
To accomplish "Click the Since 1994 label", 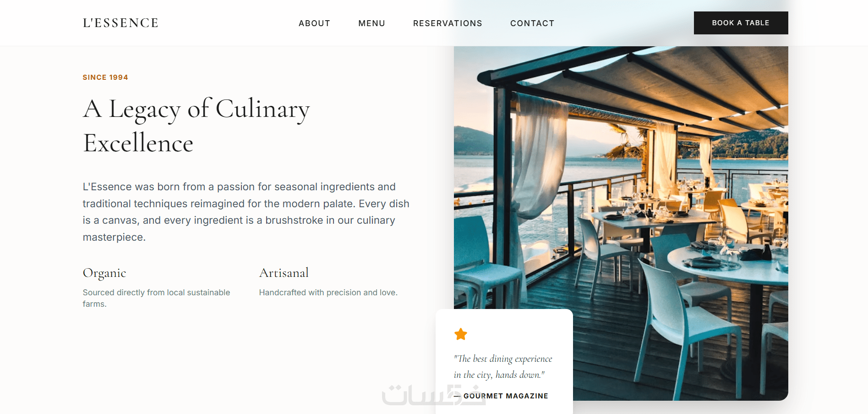I will click(x=105, y=77).
